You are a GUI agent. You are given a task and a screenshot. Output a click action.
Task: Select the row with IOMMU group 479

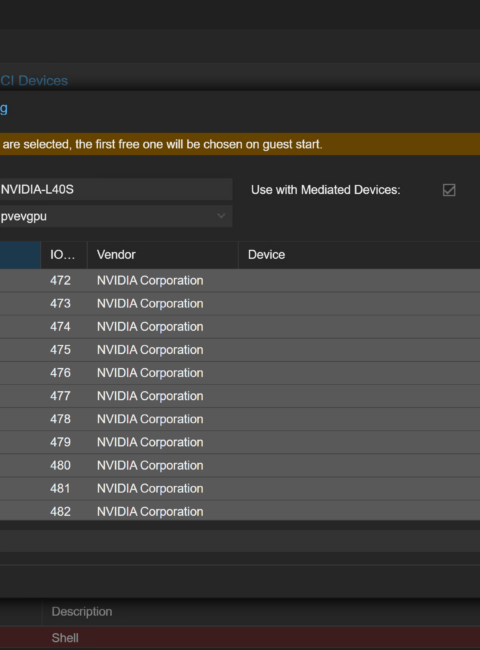pyautogui.click(x=240, y=442)
